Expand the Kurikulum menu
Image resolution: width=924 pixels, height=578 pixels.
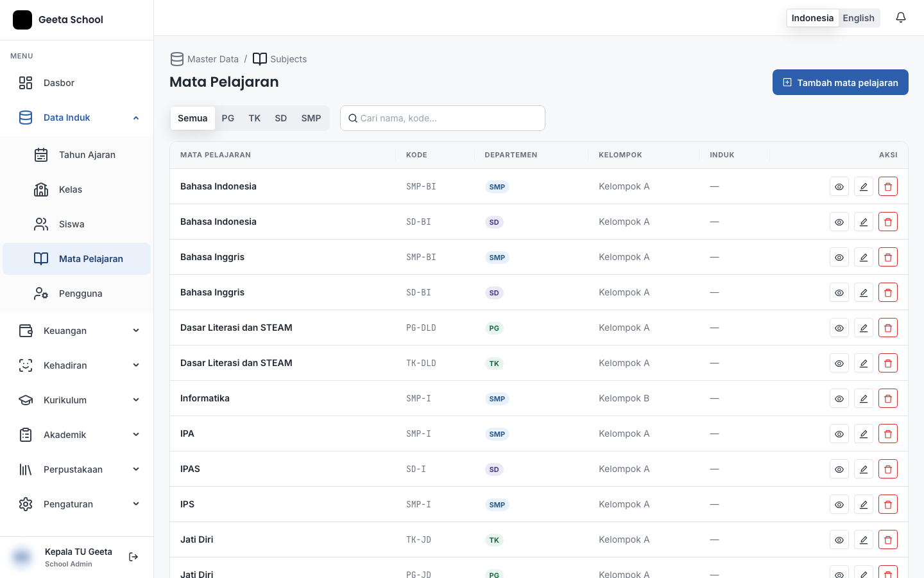(77, 400)
